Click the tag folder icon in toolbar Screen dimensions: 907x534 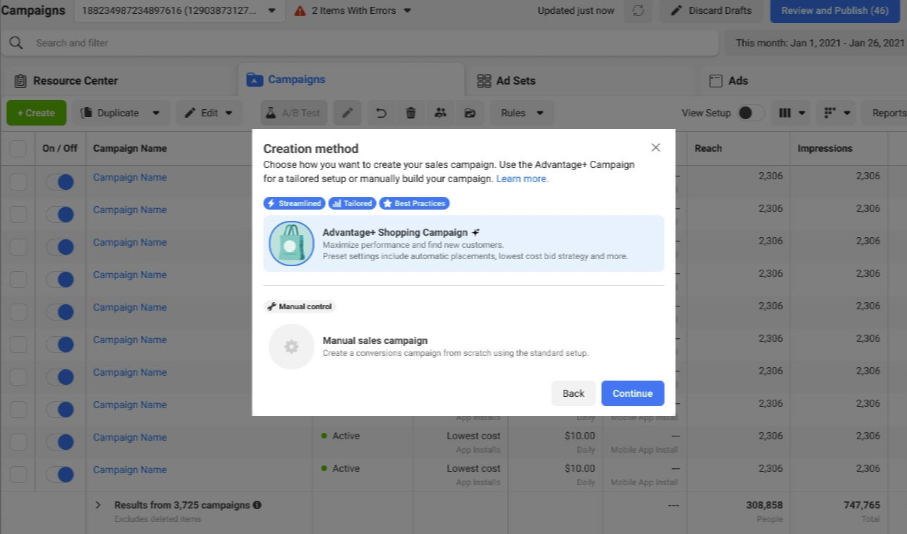[470, 113]
